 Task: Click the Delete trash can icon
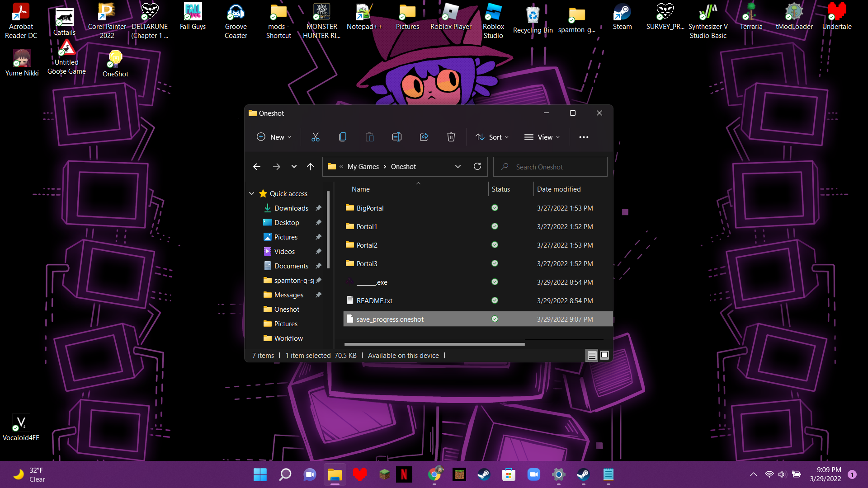[451, 137]
